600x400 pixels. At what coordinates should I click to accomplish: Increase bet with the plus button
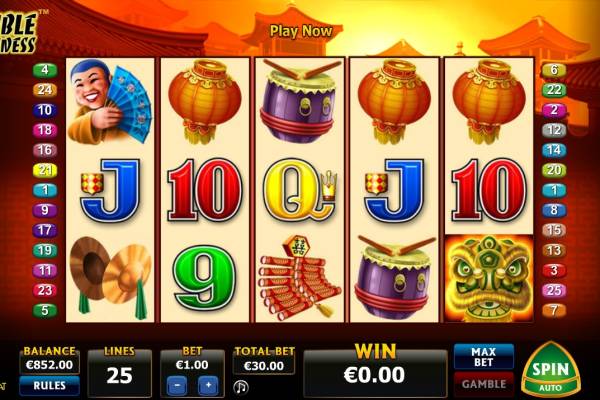point(208,385)
